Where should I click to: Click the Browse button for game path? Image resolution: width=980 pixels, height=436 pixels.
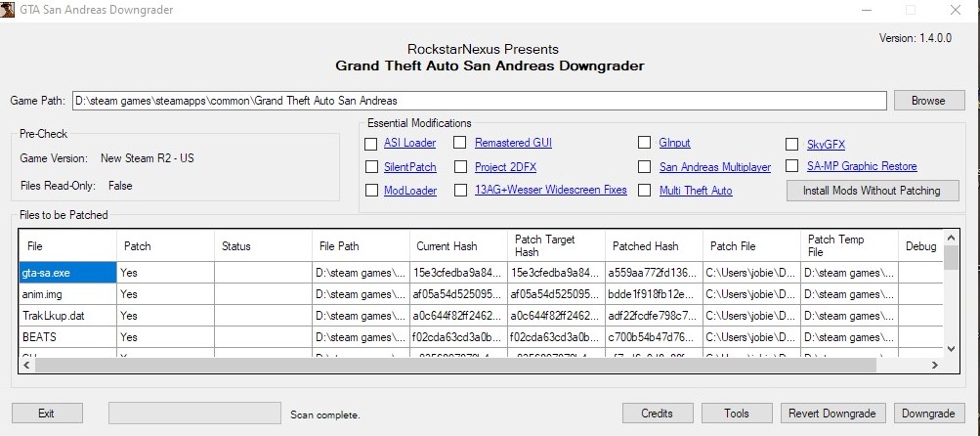pos(927,101)
